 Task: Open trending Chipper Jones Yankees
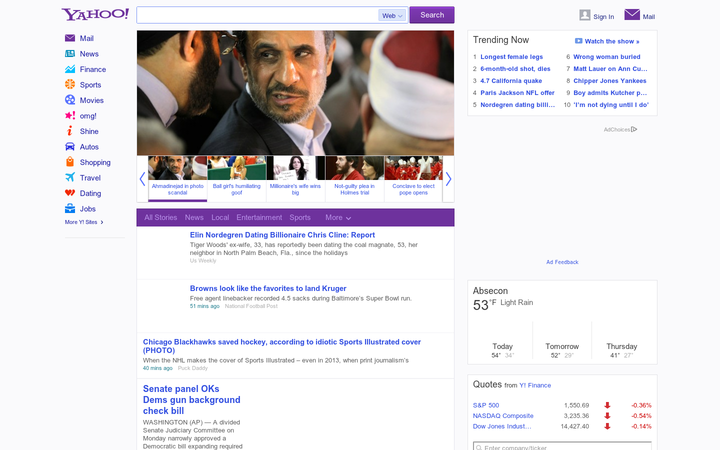tap(610, 81)
